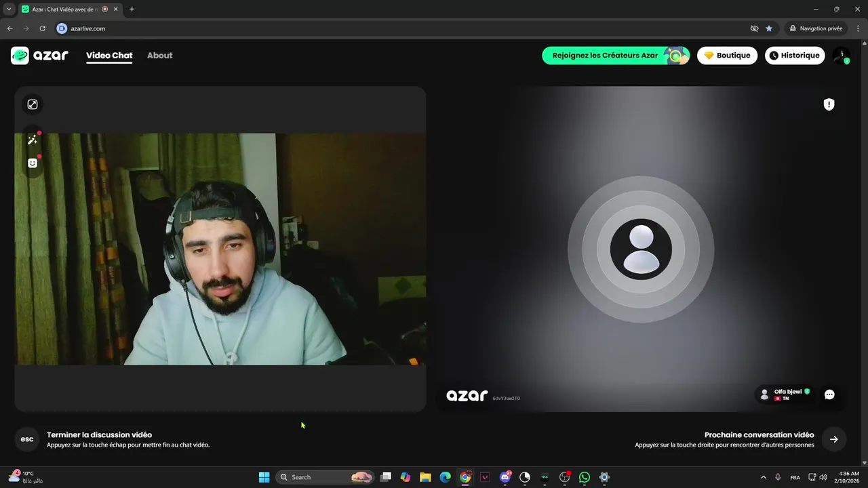The image size is (868, 488).
Task: Open the Boutique shop
Action: click(x=727, y=56)
